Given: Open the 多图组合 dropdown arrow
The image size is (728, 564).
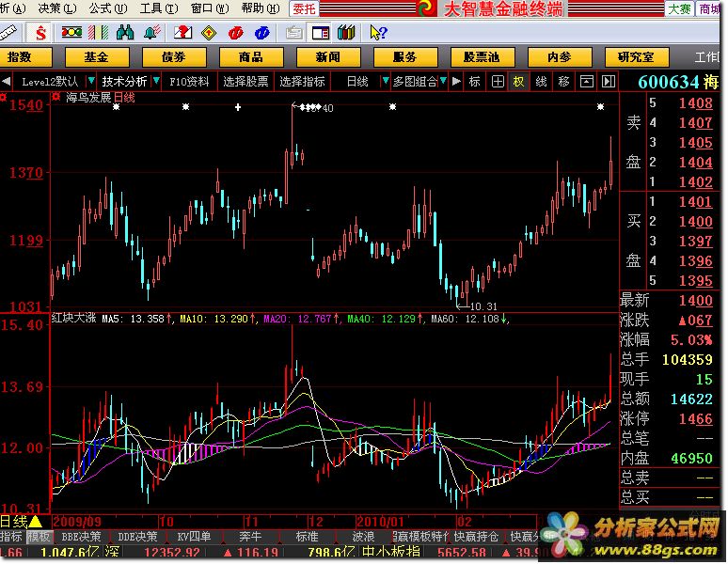Looking at the screenshot, I should tap(443, 81).
